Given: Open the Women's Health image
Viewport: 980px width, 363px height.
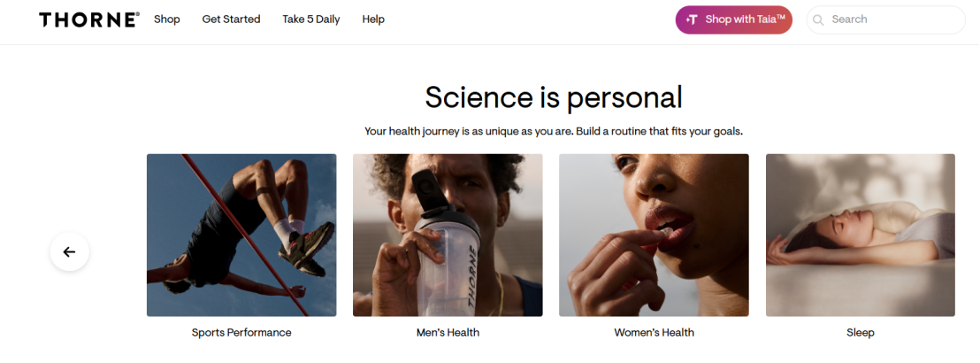Looking at the screenshot, I should (x=654, y=236).
